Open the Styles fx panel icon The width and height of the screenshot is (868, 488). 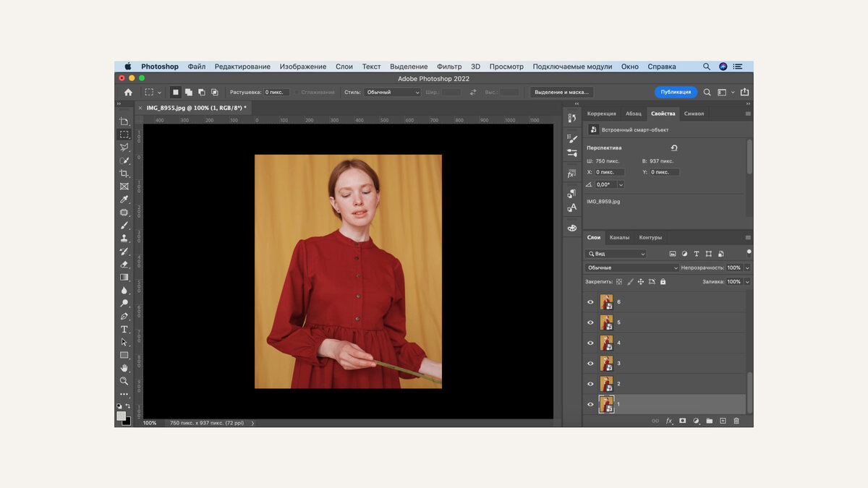(571, 174)
